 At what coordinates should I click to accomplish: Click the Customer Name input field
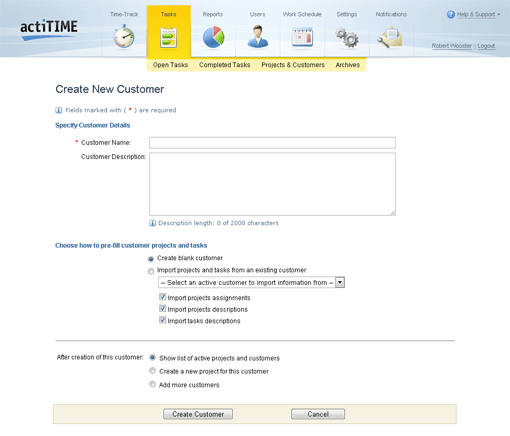point(272,143)
